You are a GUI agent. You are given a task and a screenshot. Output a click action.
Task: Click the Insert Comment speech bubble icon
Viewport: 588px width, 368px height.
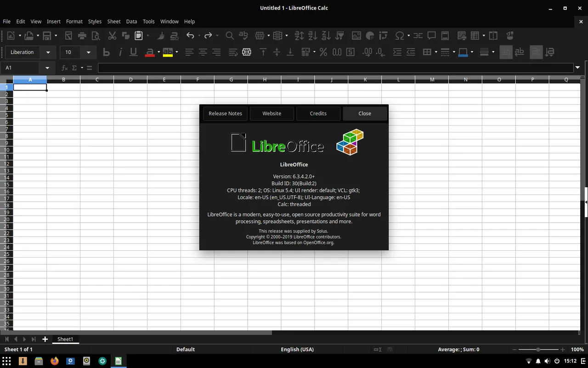click(431, 35)
